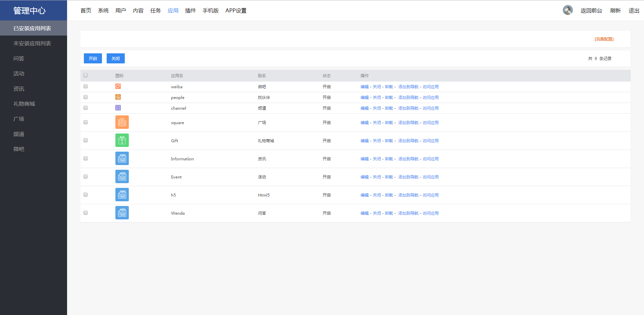The image size is (644, 315).
Task: Click the 页面配置 link
Action: (604, 39)
